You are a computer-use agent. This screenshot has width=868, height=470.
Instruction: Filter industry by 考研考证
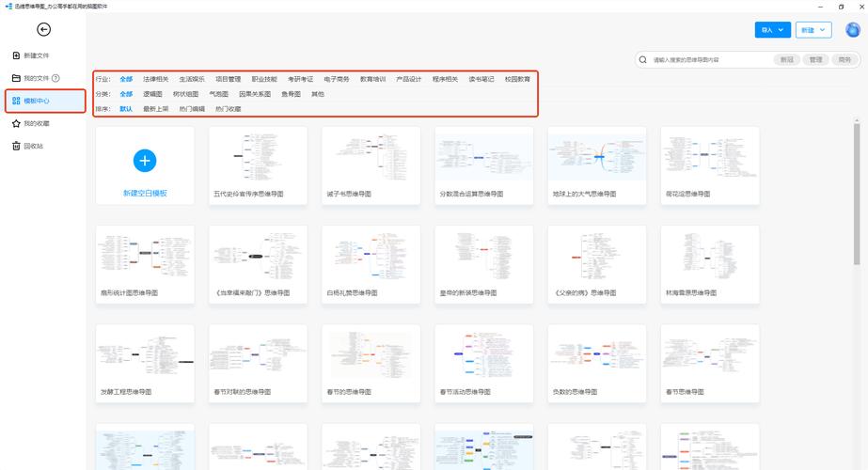300,79
